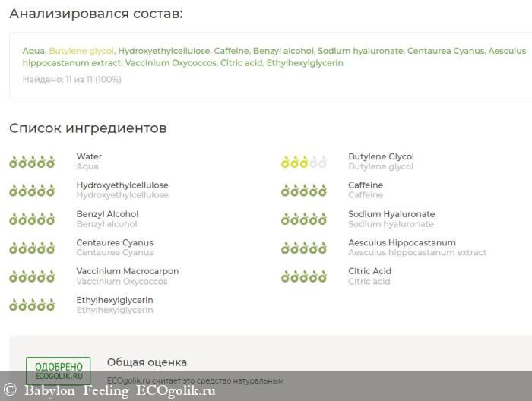Click the rating icons beside Vaccinium Macrocarpon
The height and width of the screenshot is (401, 532).
tap(32, 276)
